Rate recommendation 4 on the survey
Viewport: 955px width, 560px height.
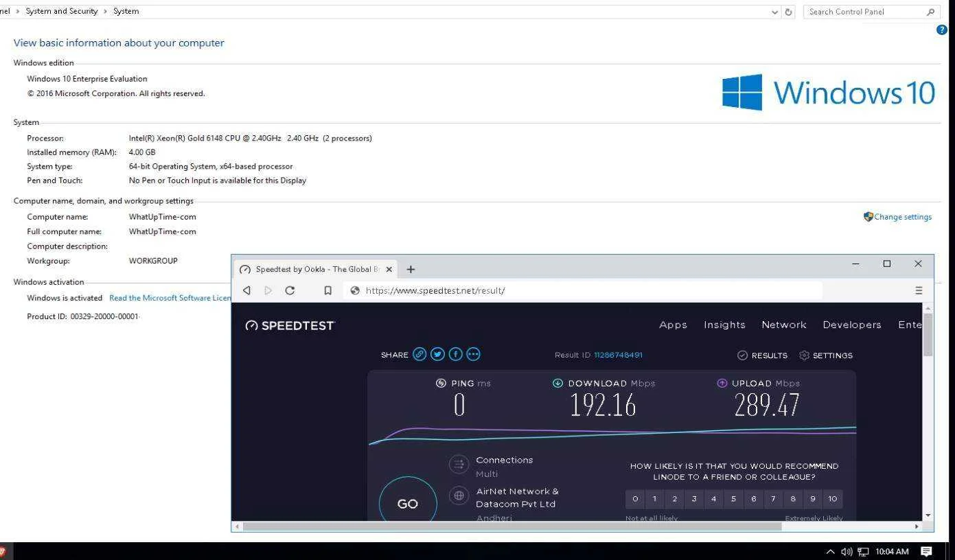714,499
